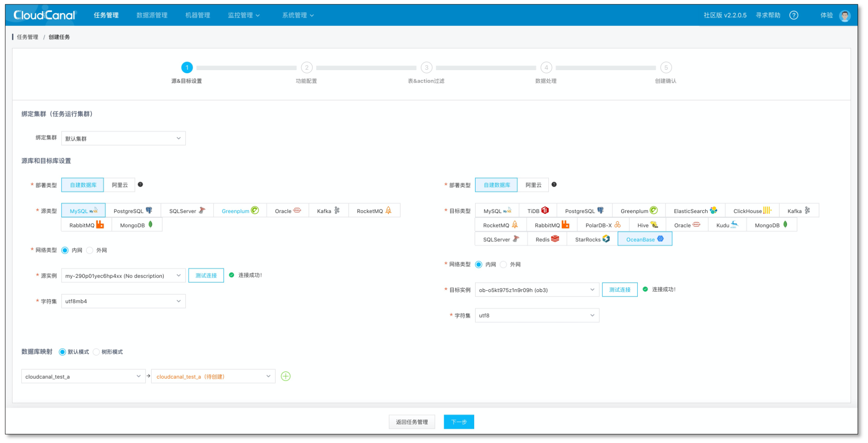This screenshot has height=443, width=868.
Task: Open the 绑定集群 dropdown
Action: point(123,138)
